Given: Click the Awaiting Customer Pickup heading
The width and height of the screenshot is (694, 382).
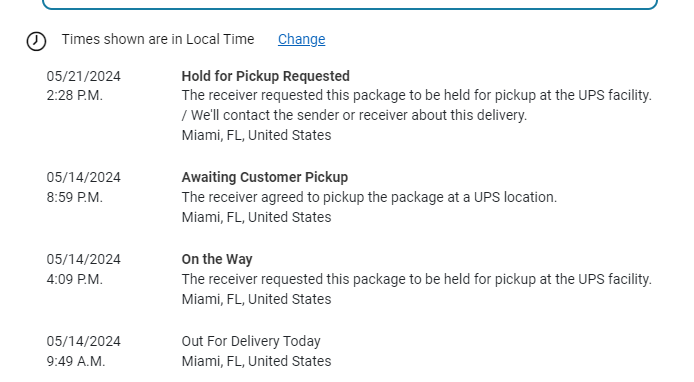Looking at the screenshot, I should coord(265,177).
